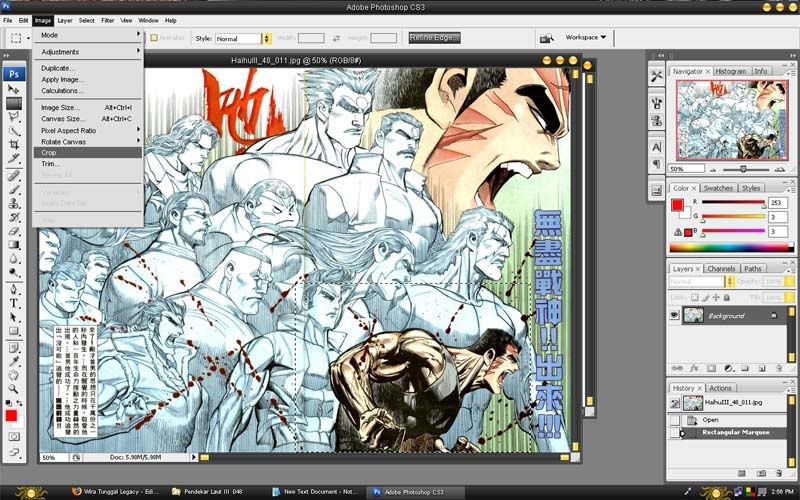The width and height of the screenshot is (800, 500).
Task: Open the Filter menu
Action: [108, 20]
